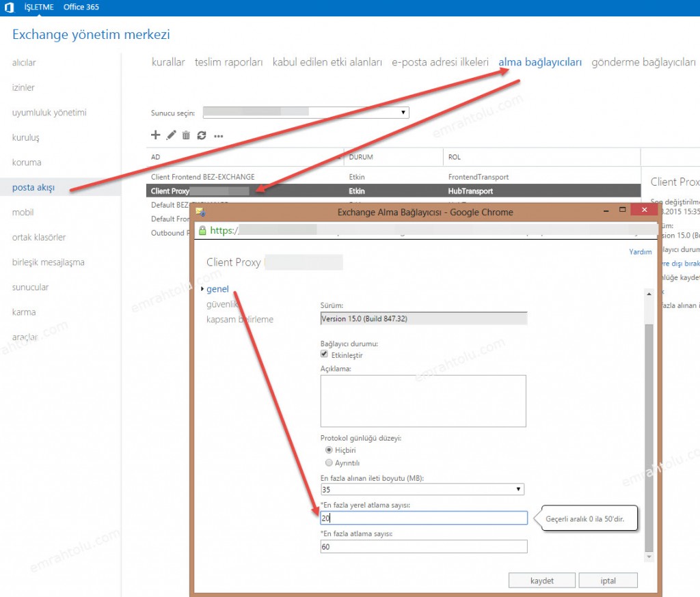The width and height of the screenshot is (700, 597).
Task: Click the kaydet button
Action: [x=542, y=581]
